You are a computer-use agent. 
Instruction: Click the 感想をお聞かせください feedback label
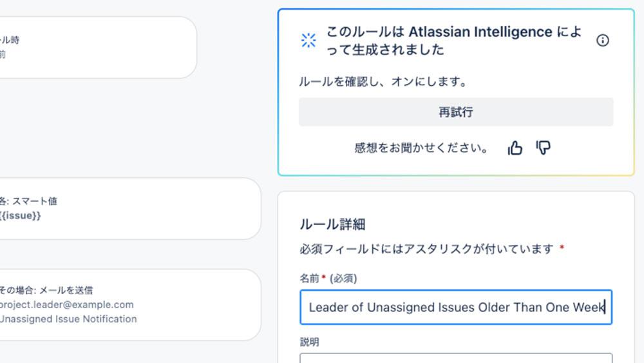point(421,148)
